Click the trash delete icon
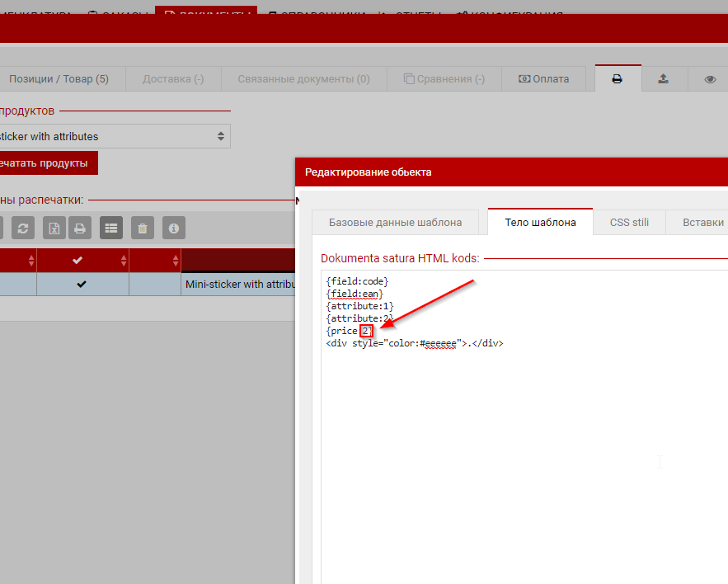The width and height of the screenshot is (728, 584). 143,228
